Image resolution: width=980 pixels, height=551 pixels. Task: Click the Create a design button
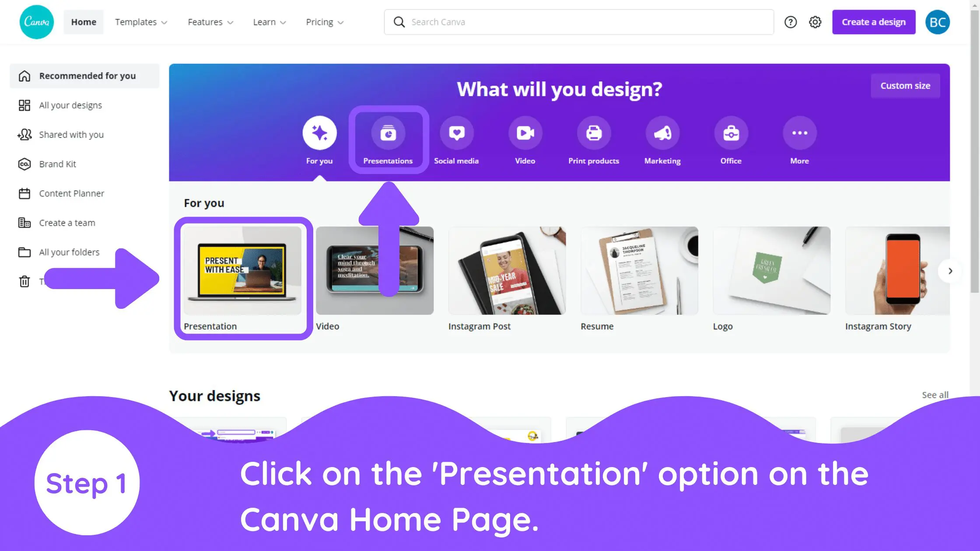point(874,21)
